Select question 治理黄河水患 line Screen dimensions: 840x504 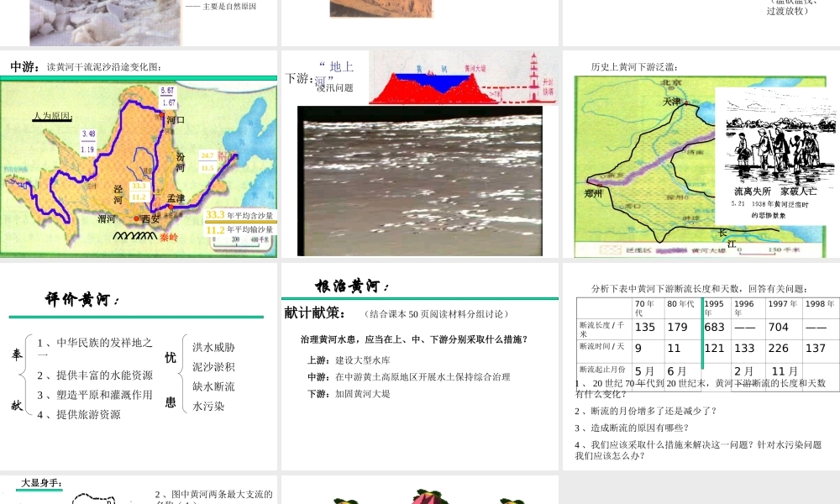pos(415,339)
